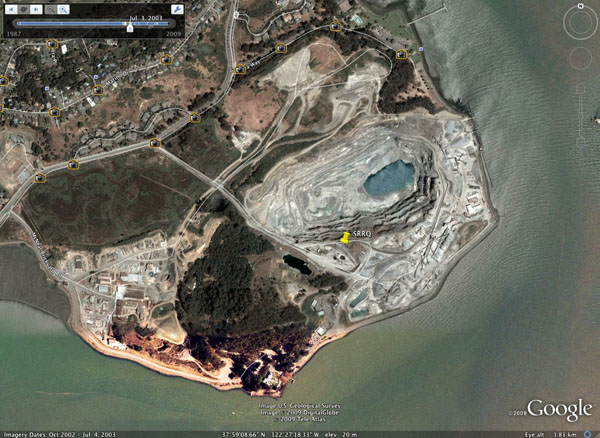The image size is (600, 438).
Task: Click the N marker on the compass ring
Action: pyautogui.click(x=580, y=8)
